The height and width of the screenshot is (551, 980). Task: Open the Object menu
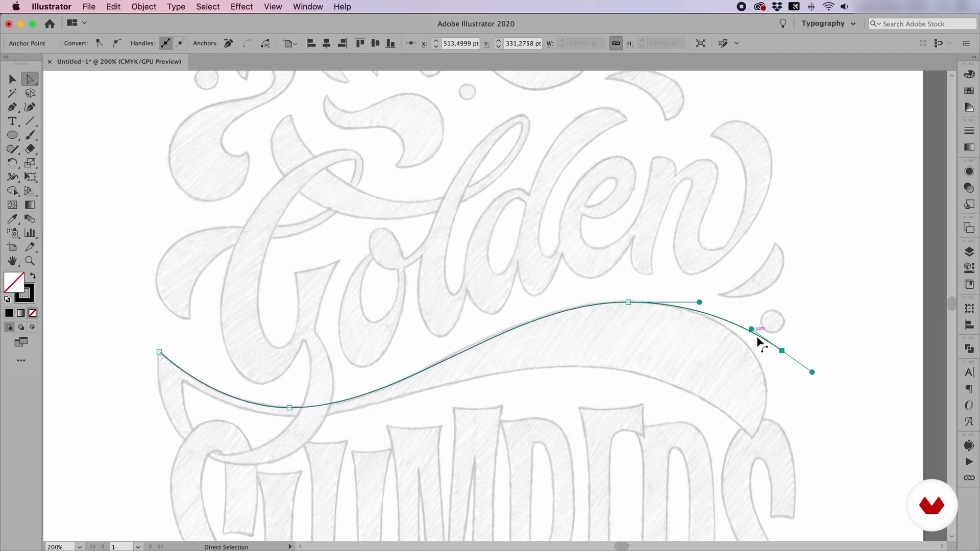[x=143, y=7]
